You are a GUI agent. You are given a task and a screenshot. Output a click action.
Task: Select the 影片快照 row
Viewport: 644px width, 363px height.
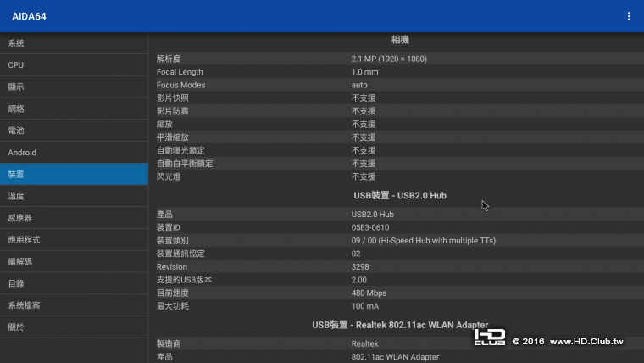400,98
